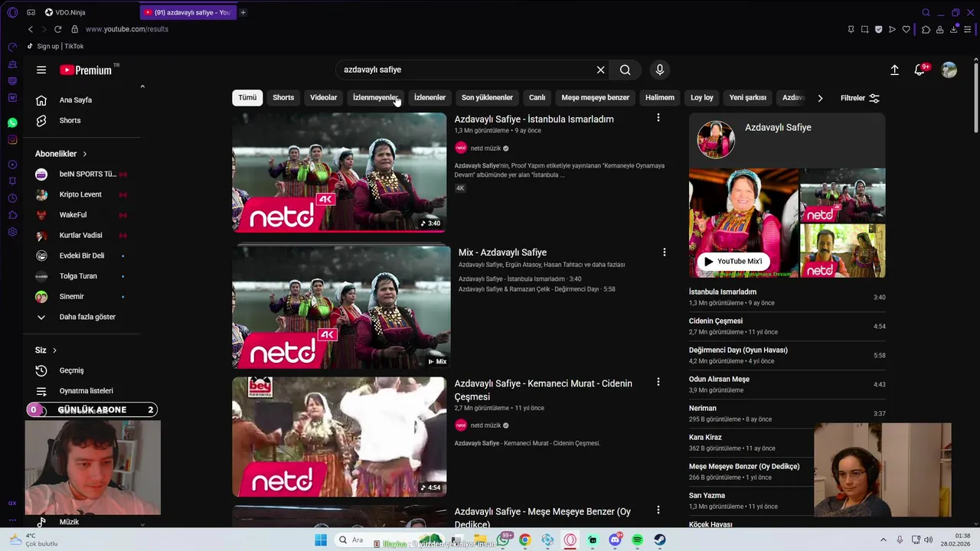Image resolution: width=980 pixels, height=551 pixels.
Task: Select the İzlenmeyenler filter chip
Action: pyautogui.click(x=375, y=98)
